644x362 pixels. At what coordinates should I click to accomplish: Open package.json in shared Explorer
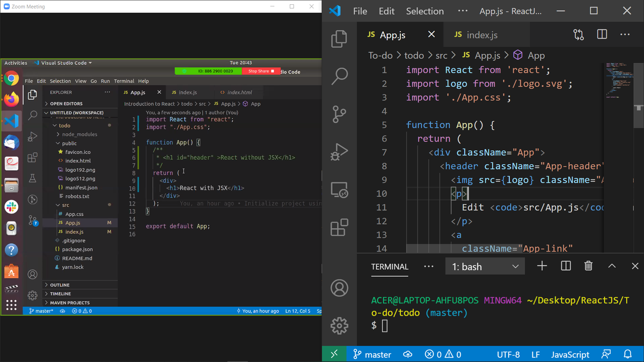79,249
